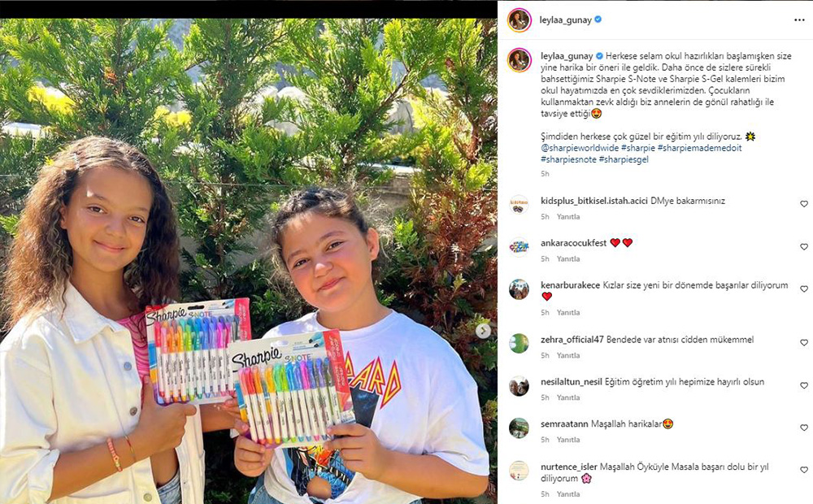This screenshot has height=504, width=813.
Task: Like the nurtence_isler comment
Action: coord(804,470)
